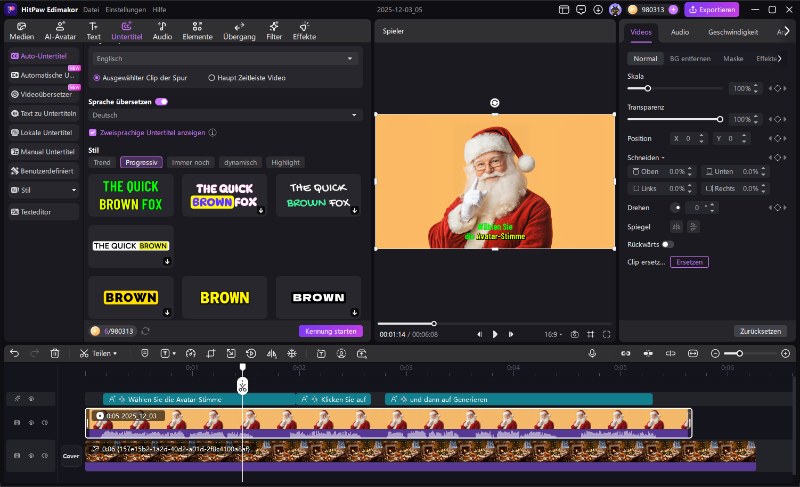Uncheck Zweisprachige Untertitel anzeigen
The height and width of the screenshot is (487, 800).
coord(93,133)
